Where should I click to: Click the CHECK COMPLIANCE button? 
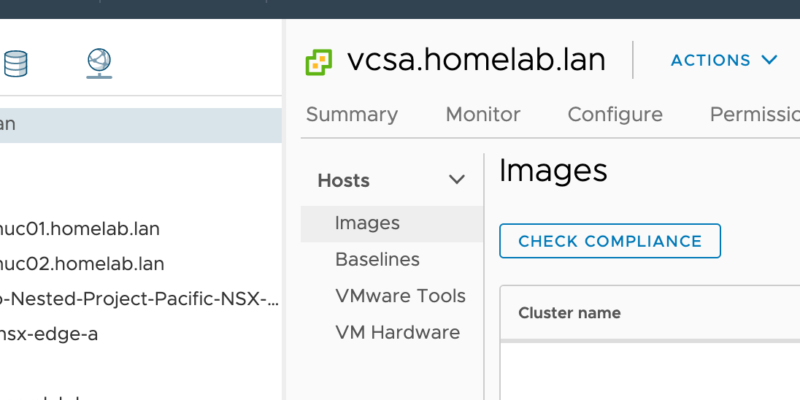(610, 241)
